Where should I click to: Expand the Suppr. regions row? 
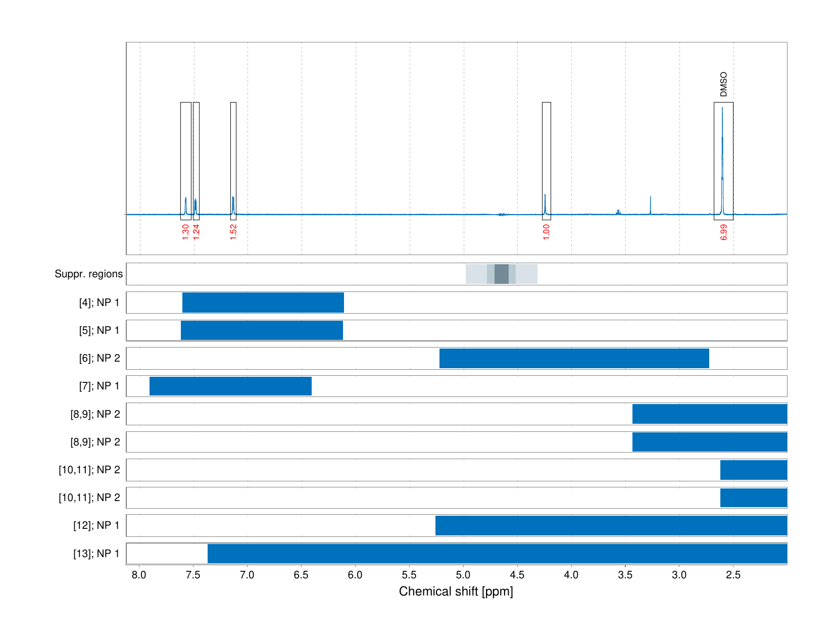(455, 274)
